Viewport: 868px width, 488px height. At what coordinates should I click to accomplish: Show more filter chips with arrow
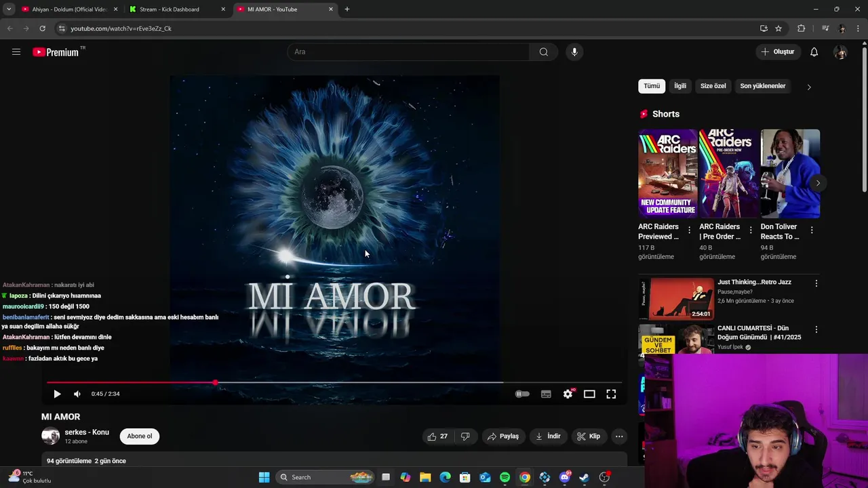point(809,87)
